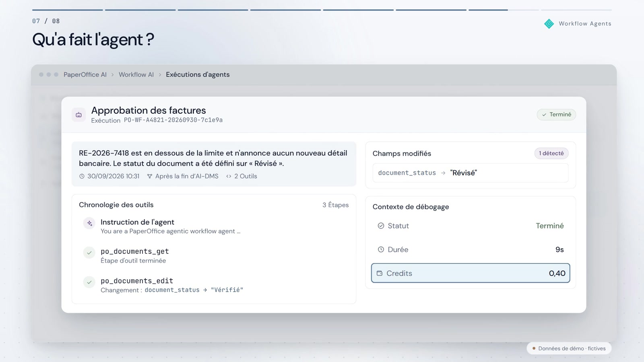Click the 07 / 08 slide counter

pos(46,21)
